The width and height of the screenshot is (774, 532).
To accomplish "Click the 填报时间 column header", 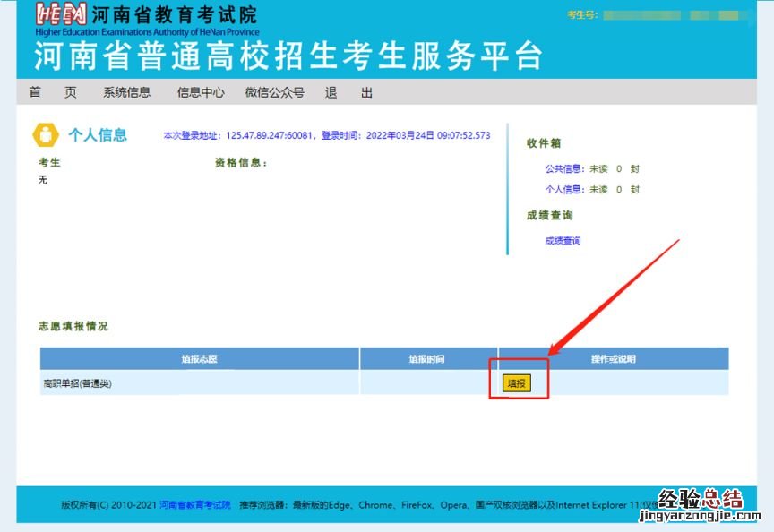I will pyautogui.click(x=428, y=359).
